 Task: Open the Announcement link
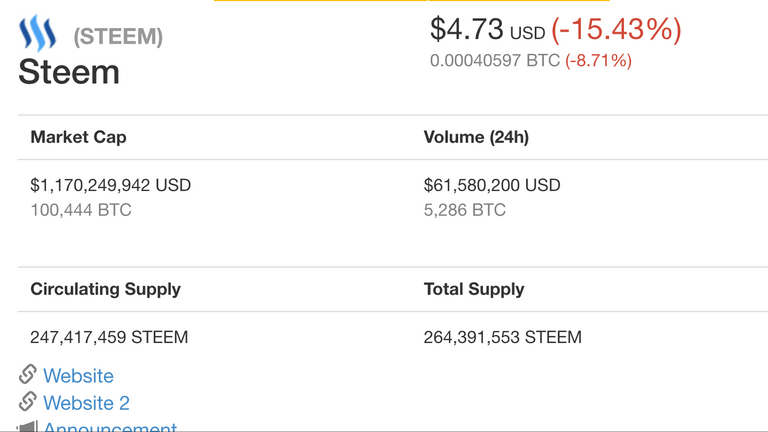click(x=110, y=427)
